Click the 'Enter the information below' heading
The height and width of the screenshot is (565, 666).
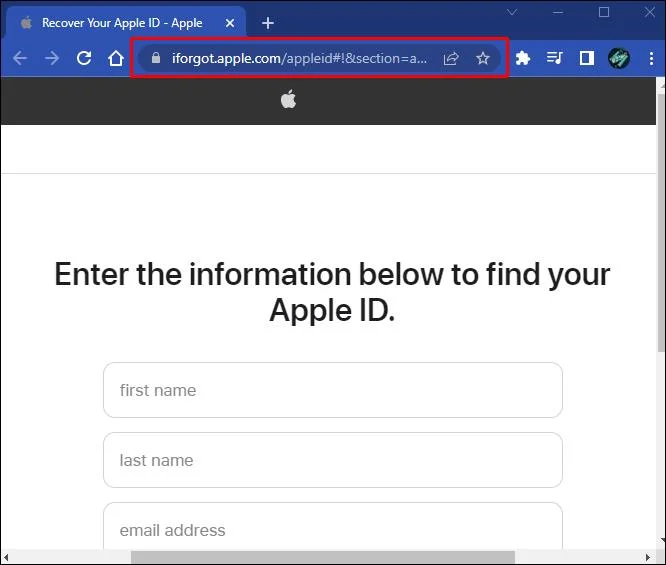tap(333, 292)
